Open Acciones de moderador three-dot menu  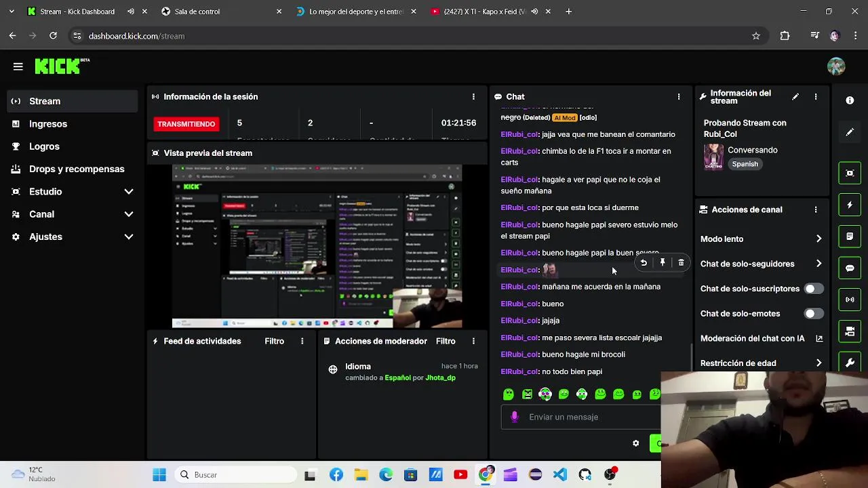click(473, 341)
